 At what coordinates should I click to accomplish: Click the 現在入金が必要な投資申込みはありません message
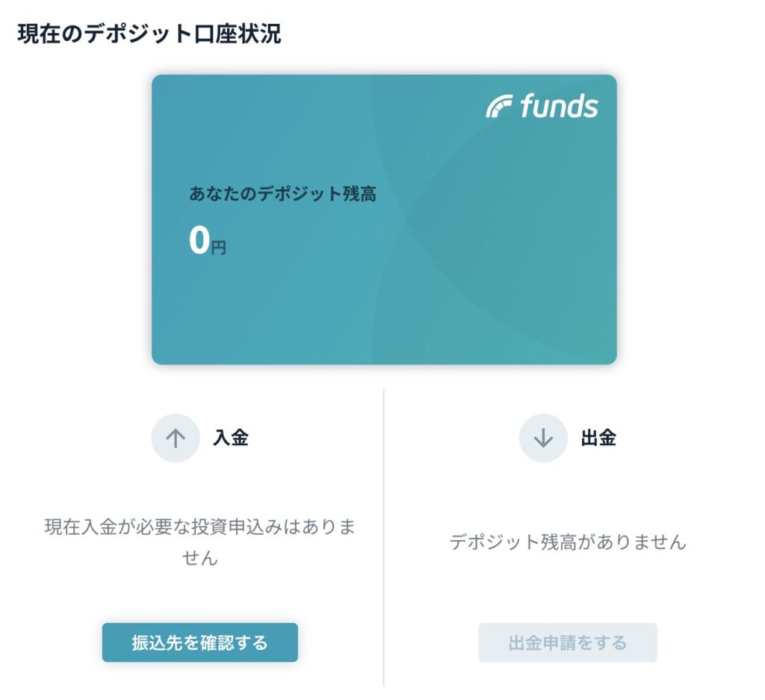[199, 542]
